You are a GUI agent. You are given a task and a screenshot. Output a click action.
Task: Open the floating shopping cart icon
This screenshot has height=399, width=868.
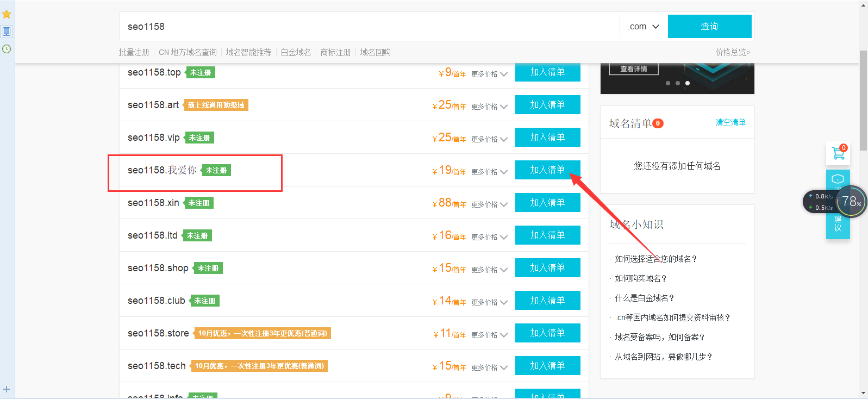838,154
